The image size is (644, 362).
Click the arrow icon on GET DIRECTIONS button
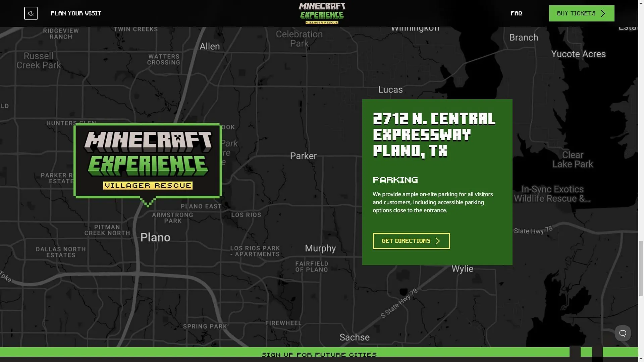[438, 241]
